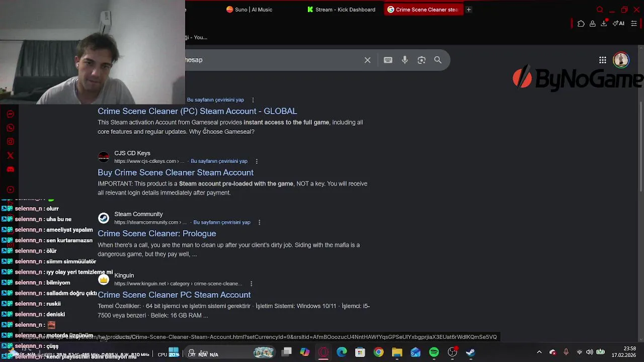This screenshot has width=644, height=362.
Task: Click the page vertical scrollbar
Action: (x=641, y=146)
